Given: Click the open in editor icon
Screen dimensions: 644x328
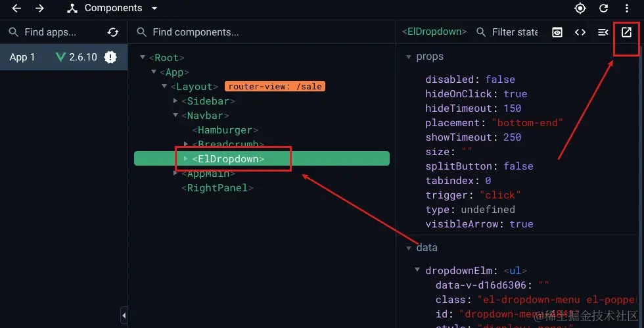Looking at the screenshot, I should click(626, 32).
